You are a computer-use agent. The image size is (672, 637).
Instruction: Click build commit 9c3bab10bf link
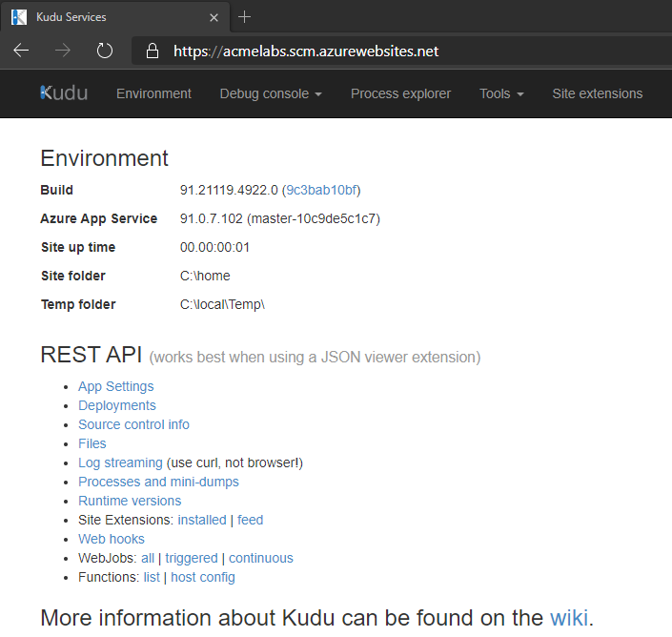(321, 190)
